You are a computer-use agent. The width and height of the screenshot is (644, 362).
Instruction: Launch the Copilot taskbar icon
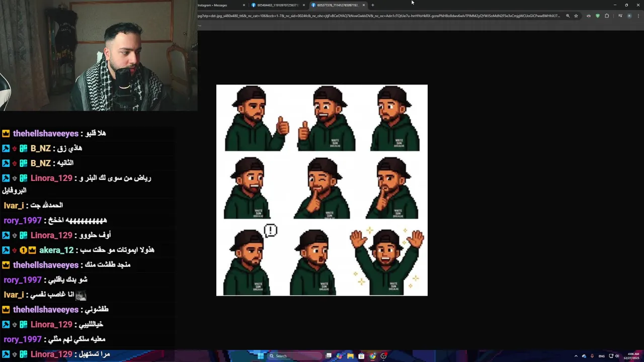pyautogui.click(x=340, y=356)
